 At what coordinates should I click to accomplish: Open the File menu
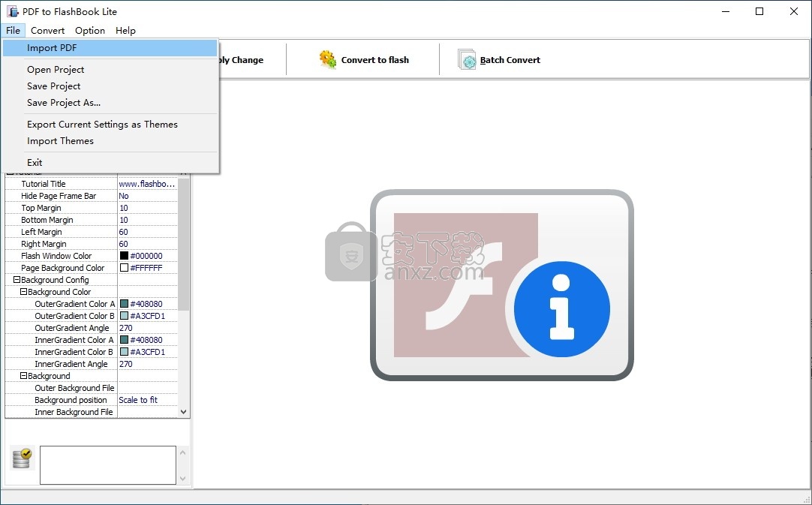13,31
